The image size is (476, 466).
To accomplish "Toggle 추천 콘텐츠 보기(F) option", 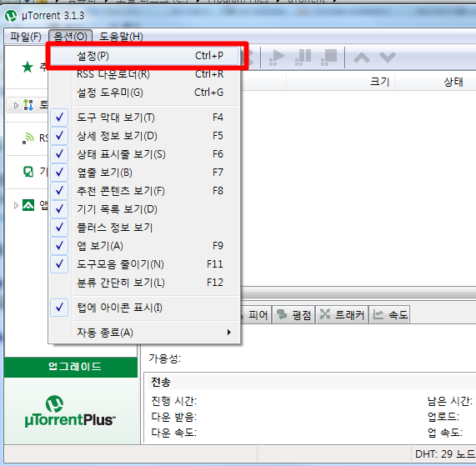I will pyautogui.click(x=144, y=191).
